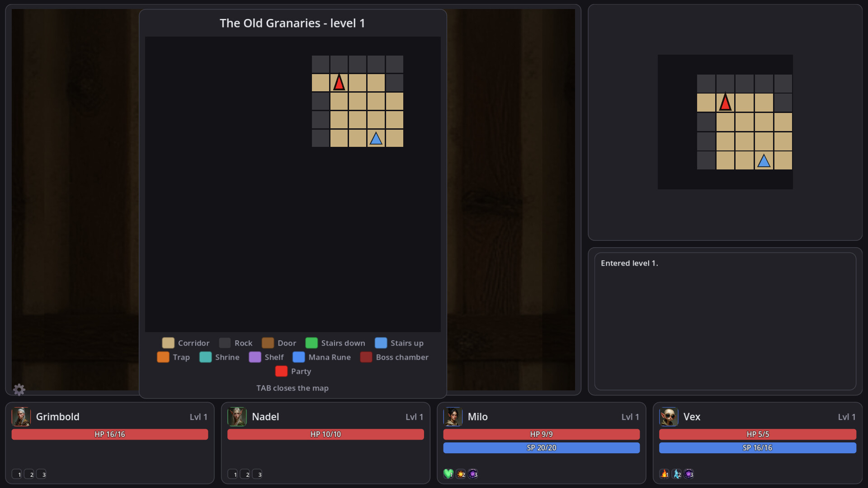The image size is (868, 488).
Task: Click the Trap legend swatch
Action: [x=163, y=357]
